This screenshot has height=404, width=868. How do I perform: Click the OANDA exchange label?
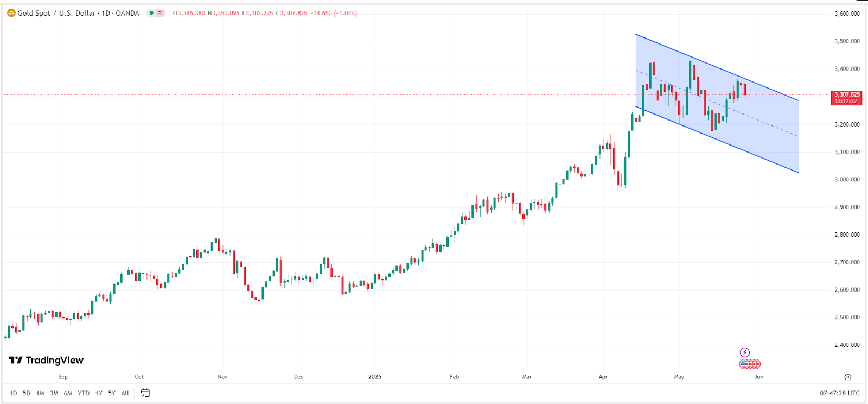(x=128, y=13)
